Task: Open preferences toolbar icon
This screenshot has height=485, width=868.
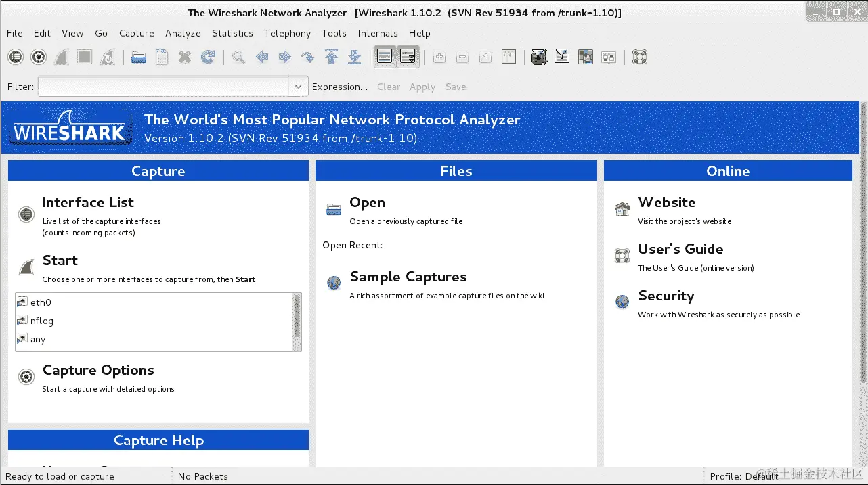Action: click(x=609, y=57)
